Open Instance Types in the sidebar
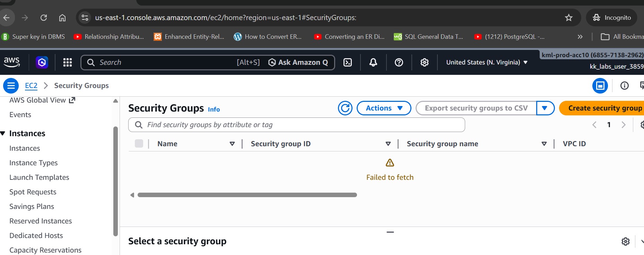The height and width of the screenshot is (255, 644). [x=34, y=163]
